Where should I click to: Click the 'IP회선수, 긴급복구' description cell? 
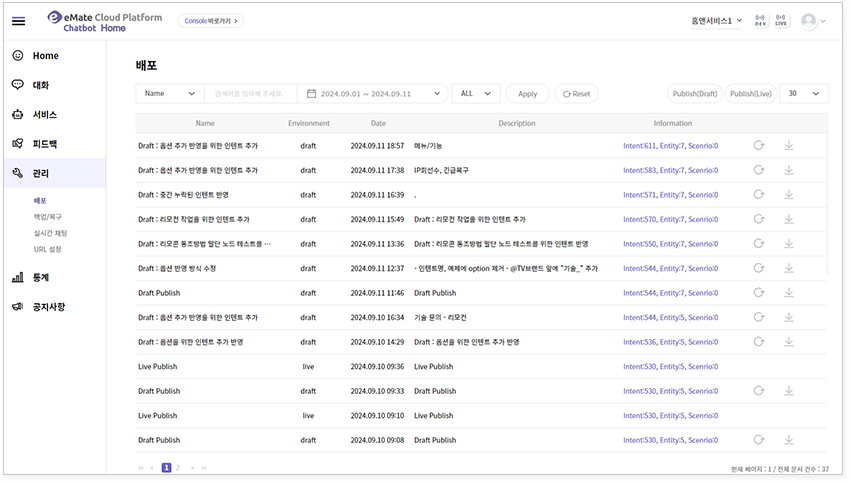coord(441,170)
